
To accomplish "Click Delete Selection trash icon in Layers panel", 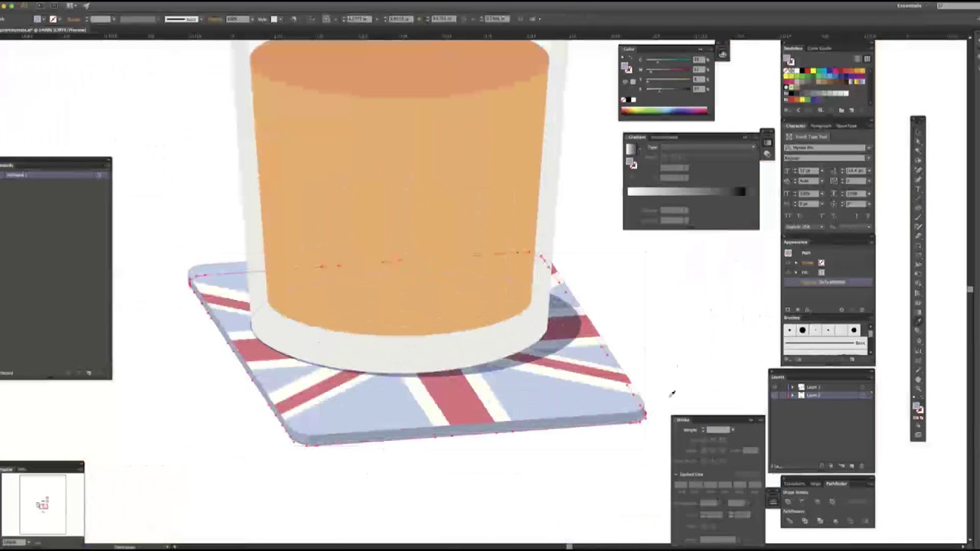I will tap(861, 465).
